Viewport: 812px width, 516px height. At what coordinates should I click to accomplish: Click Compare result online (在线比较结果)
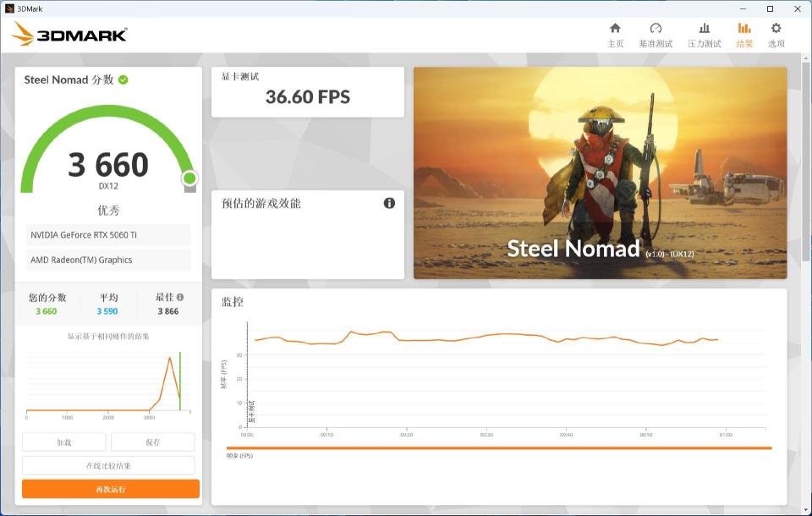point(108,466)
